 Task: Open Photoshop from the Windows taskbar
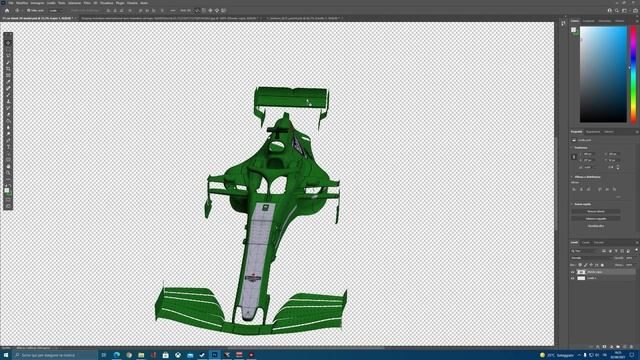[215, 355]
